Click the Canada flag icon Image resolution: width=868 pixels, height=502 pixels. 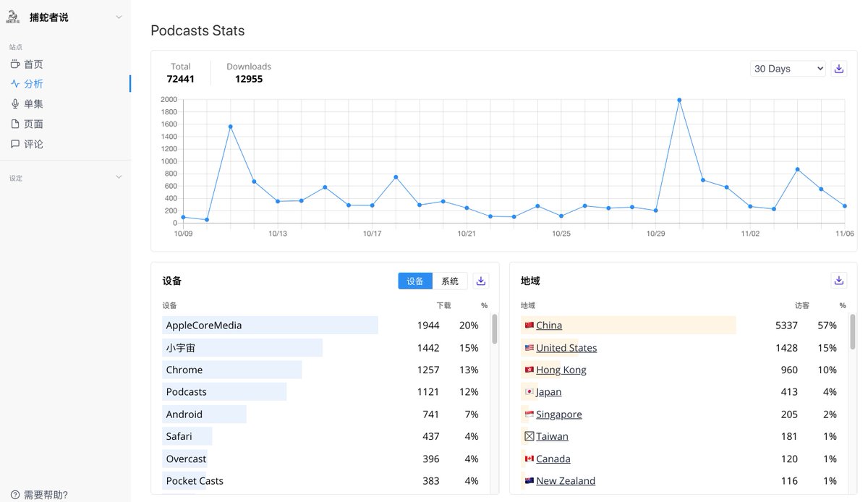coord(529,459)
